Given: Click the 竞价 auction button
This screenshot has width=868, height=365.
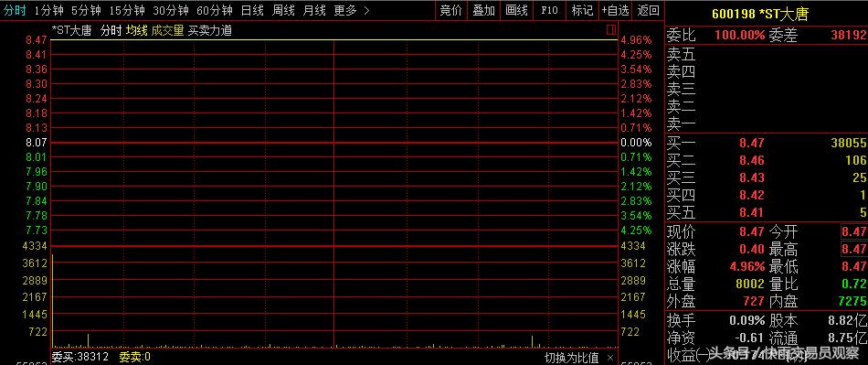Looking at the screenshot, I should pos(450,10).
